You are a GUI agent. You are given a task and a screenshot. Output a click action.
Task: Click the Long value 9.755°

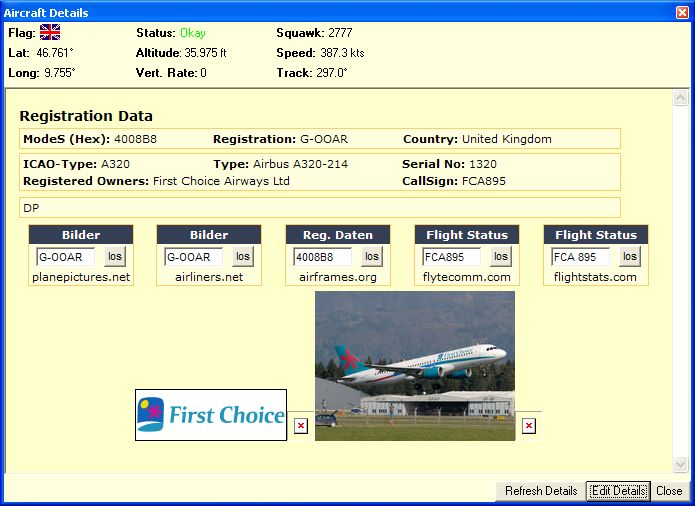[x=60, y=73]
